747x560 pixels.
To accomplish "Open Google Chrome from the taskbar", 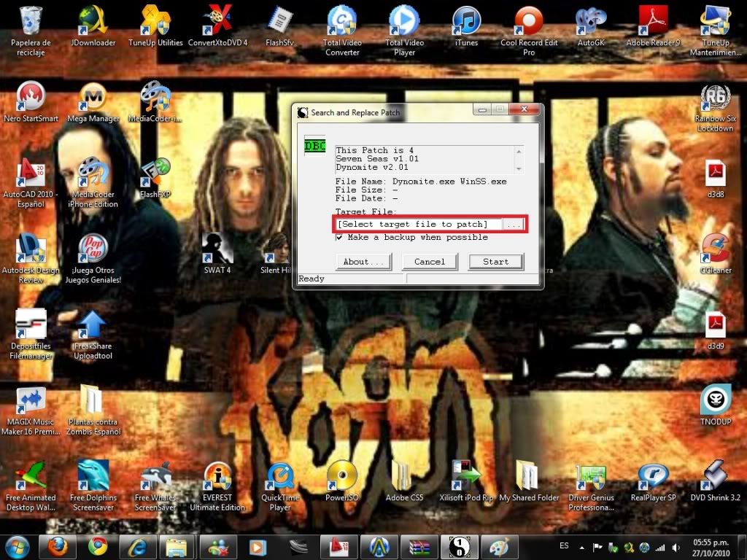I will [x=97, y=547].
